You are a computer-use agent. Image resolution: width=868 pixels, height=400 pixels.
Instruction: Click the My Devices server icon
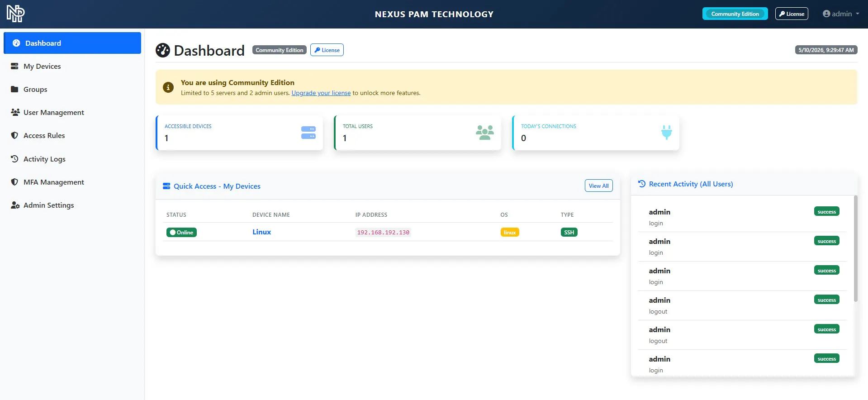(x=14, y=66)
